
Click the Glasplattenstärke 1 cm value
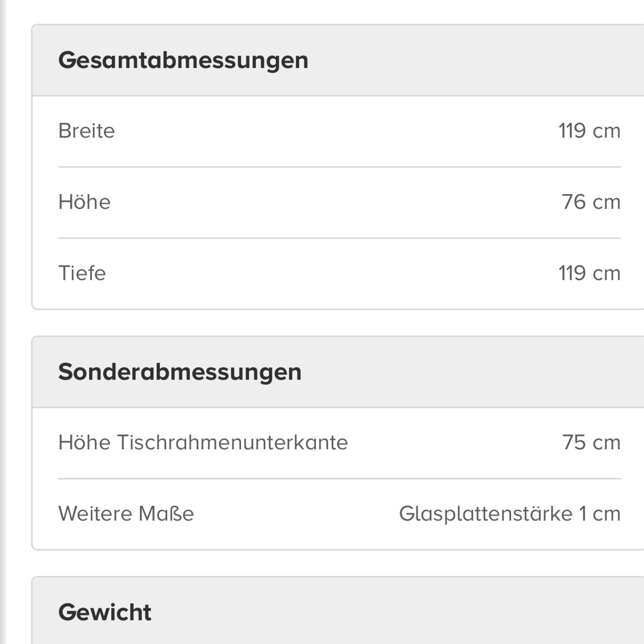[510, 513]
